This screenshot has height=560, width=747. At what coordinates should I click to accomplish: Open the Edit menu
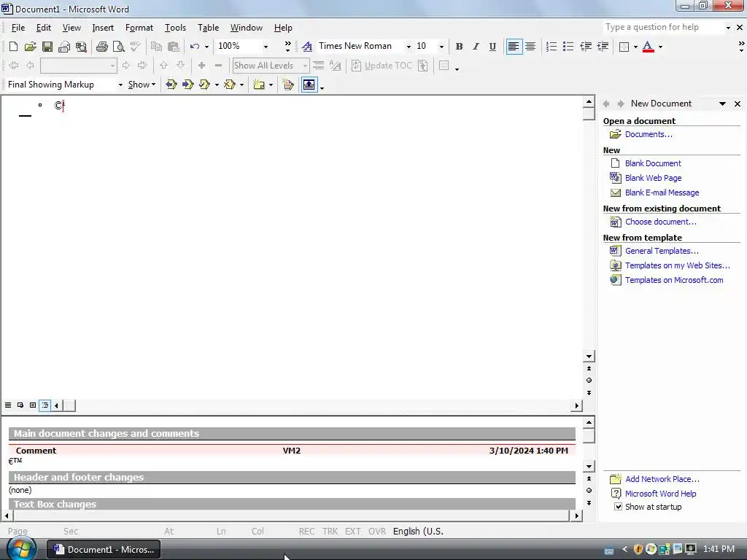[x=43, y=28]
